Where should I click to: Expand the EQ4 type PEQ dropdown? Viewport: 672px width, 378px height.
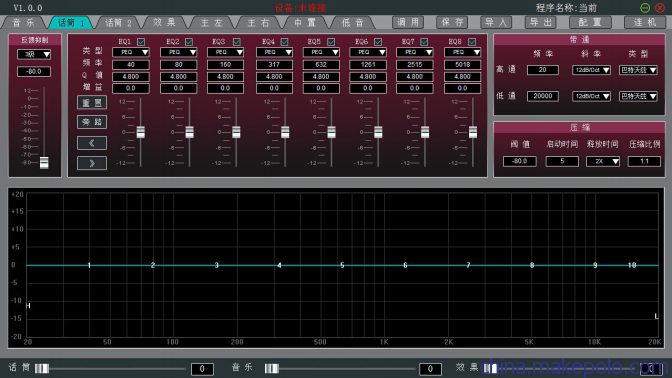coord(274,52)
